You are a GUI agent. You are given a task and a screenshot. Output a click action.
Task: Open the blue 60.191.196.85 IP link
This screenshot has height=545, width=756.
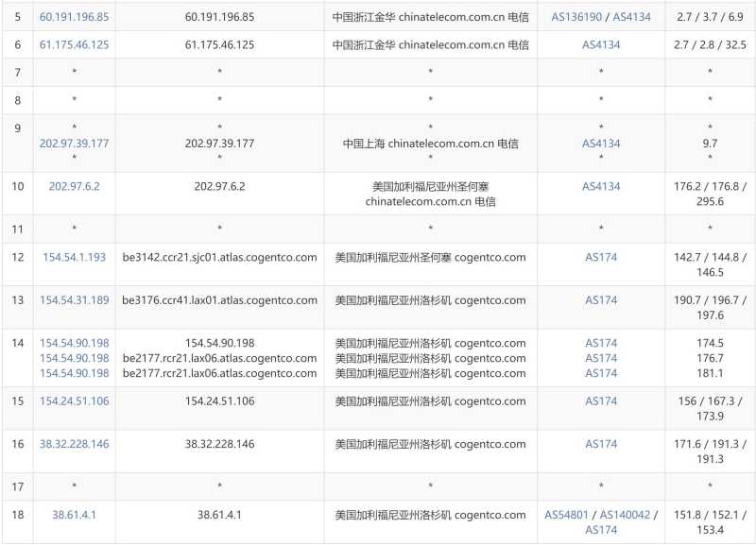74,17
